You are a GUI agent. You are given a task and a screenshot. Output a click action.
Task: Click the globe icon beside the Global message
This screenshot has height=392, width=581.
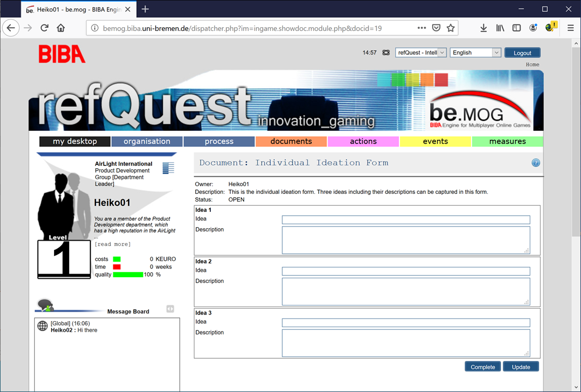tap(43, 326)
